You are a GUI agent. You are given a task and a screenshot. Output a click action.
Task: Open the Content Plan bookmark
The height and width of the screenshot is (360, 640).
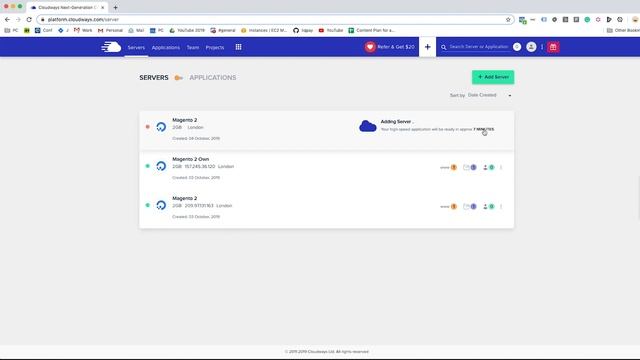pyautogui.click(x=371, y=30)
